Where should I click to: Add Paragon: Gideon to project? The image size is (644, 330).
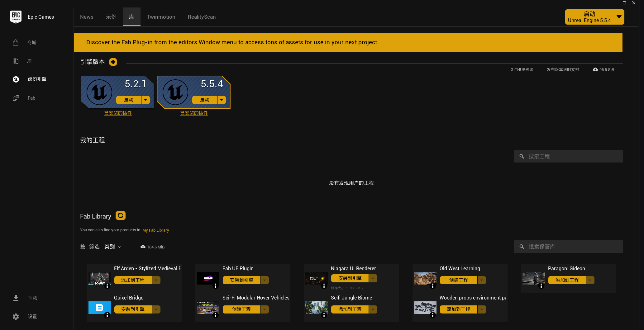pyautogui.click(x=567, y=280)
